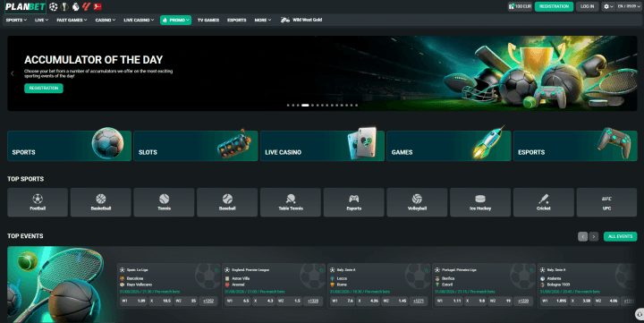Select Volleyball in Top Sports
This screenshot has height=323, width=644.
[x=417, y=202]
